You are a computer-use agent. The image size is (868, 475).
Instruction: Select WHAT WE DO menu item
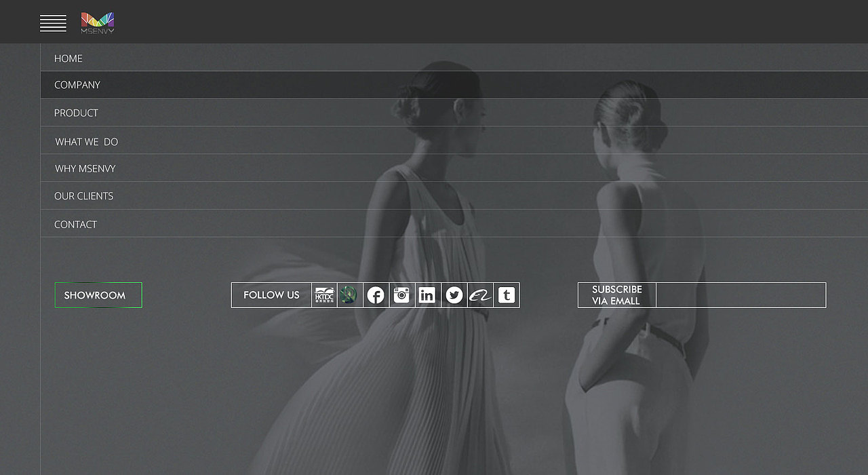coord(454,140)
